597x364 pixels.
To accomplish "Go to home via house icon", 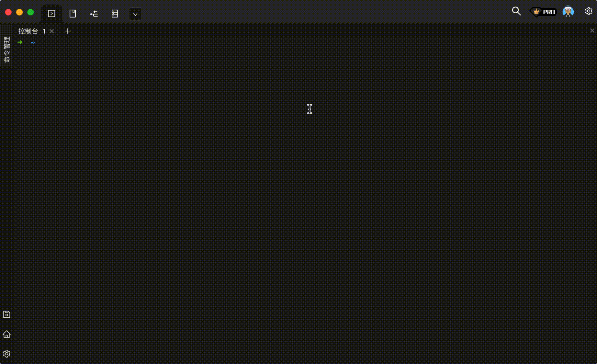I will (6, 334).
